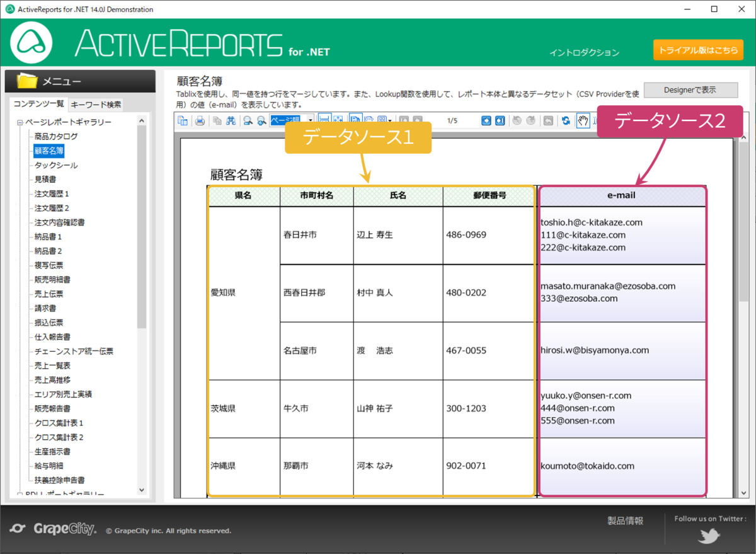Click the Designerで表示 button

690,90
